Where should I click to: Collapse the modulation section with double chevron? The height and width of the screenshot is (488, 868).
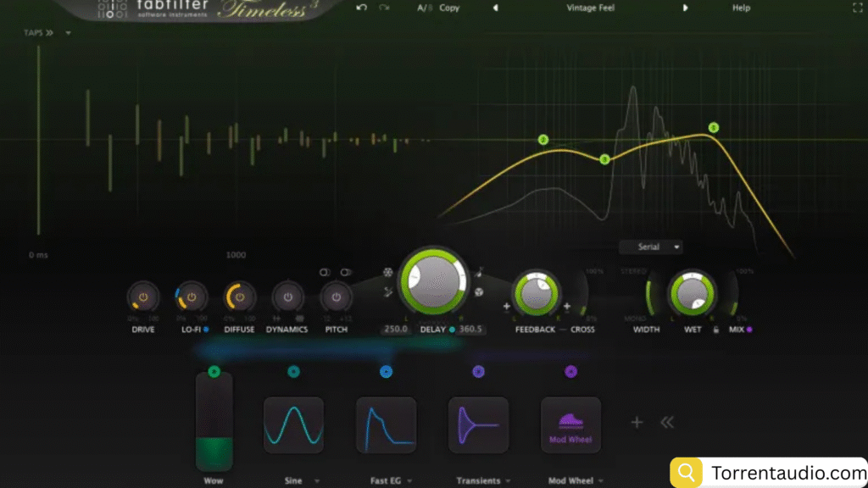pyautogui.click(x=667, y=423)
